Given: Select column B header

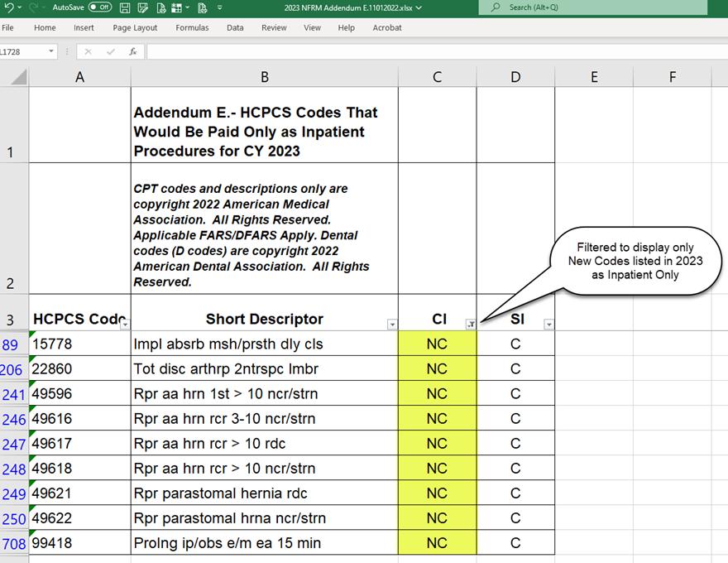Looking at the screenshot, I should click(265, 77).
